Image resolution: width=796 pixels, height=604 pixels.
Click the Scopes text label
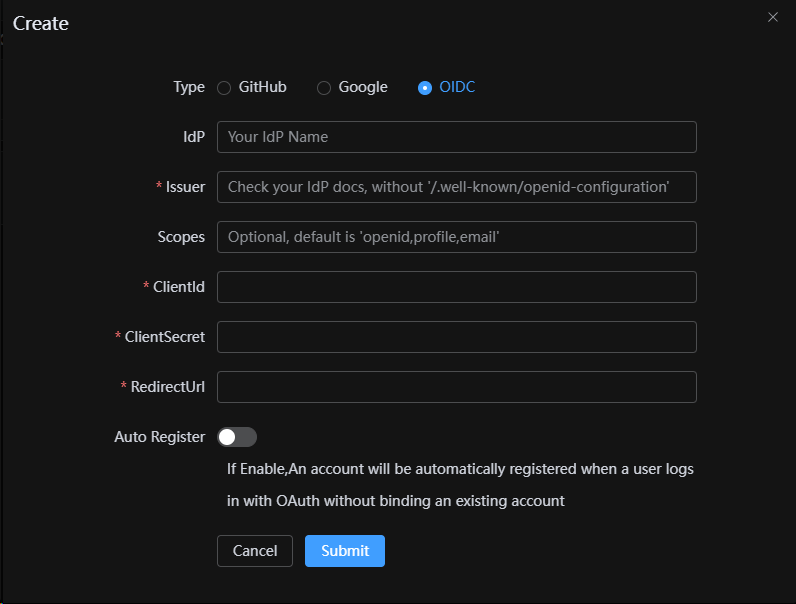[181, 237]
